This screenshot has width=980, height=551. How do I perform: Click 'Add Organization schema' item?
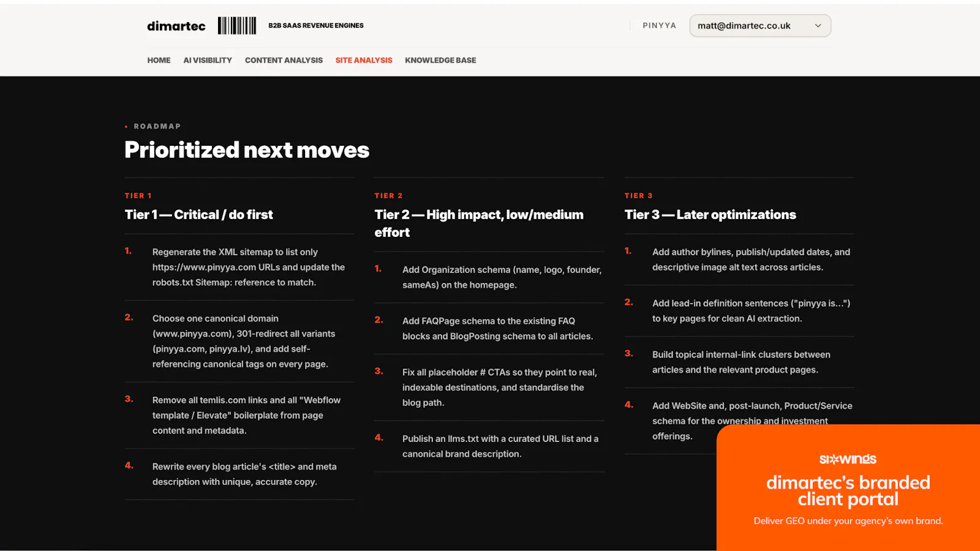pos(489,277)
